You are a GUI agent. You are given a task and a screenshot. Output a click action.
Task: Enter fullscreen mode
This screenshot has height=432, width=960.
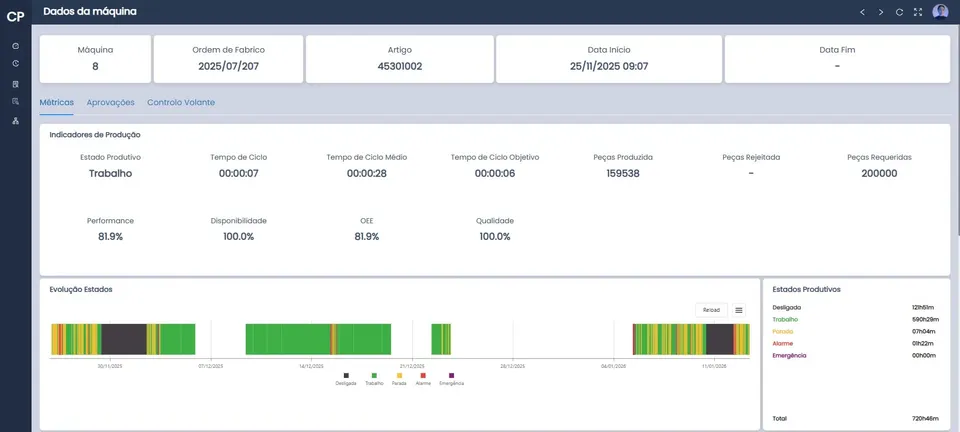pyautogui.click(x=918, y=12)
